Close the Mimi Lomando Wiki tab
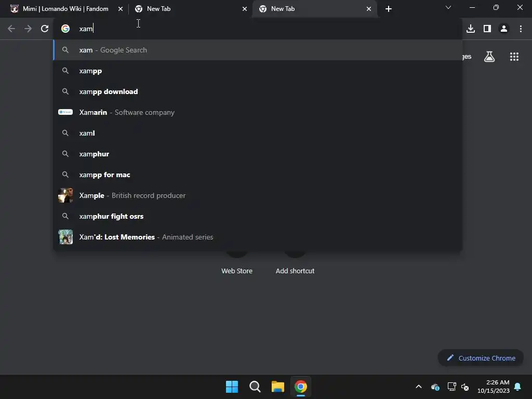 click(121, 9)
